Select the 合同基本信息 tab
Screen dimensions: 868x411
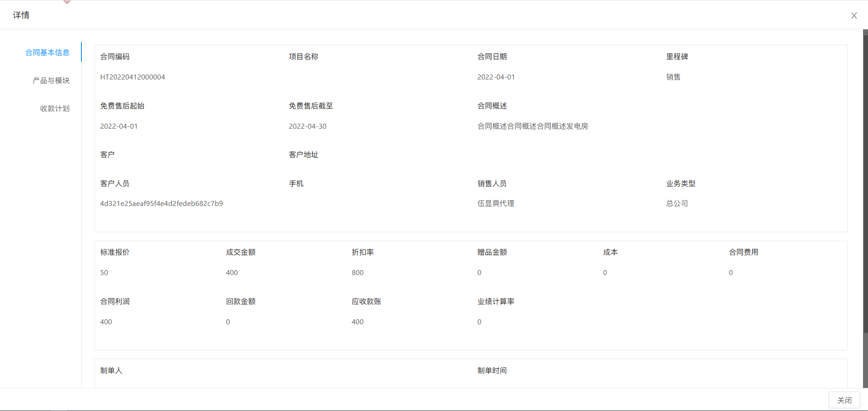point(47,52)
